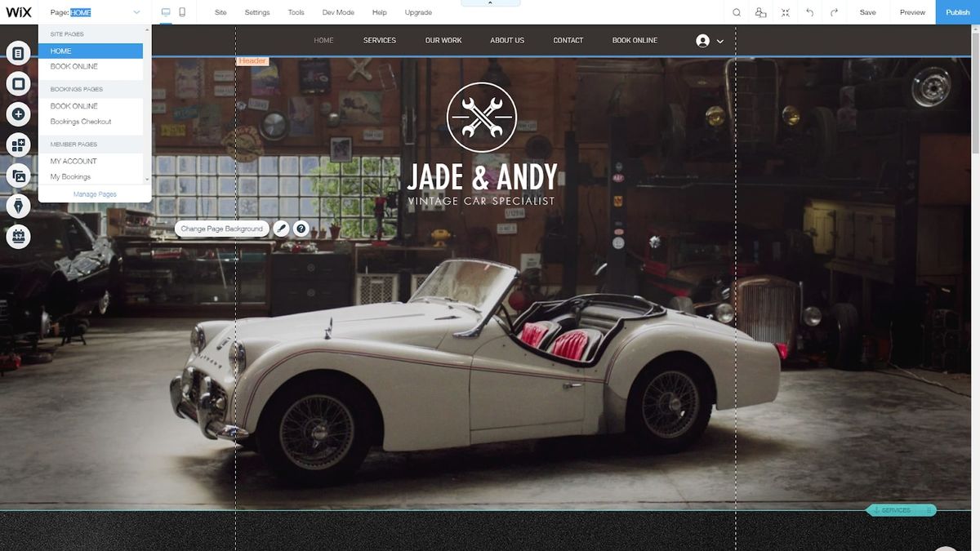Image resolution: width=980 pixels, height=551 pixels.
Task: Open the Background panel from the sidebar
Action: pyautogui.click(x=18, y=82)
